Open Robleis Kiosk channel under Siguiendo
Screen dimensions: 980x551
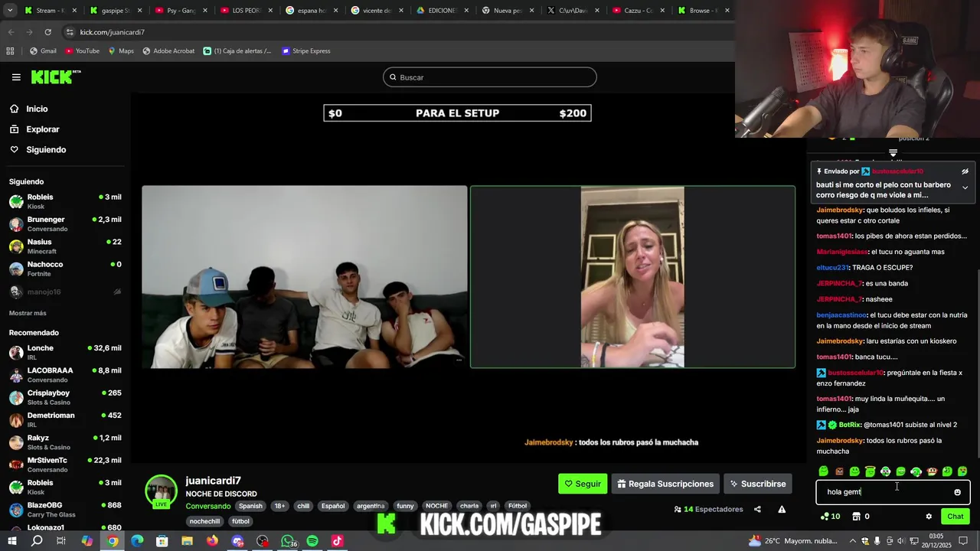click(x=65, y=201)
